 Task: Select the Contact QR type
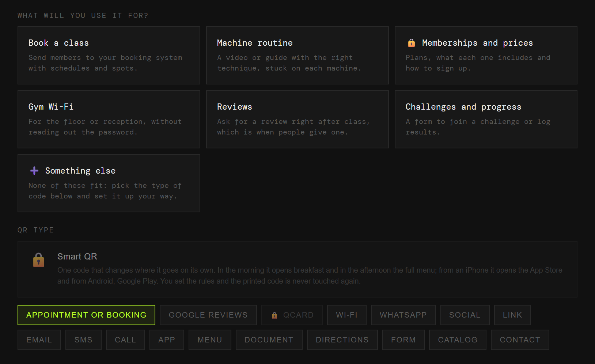(520, 340)
